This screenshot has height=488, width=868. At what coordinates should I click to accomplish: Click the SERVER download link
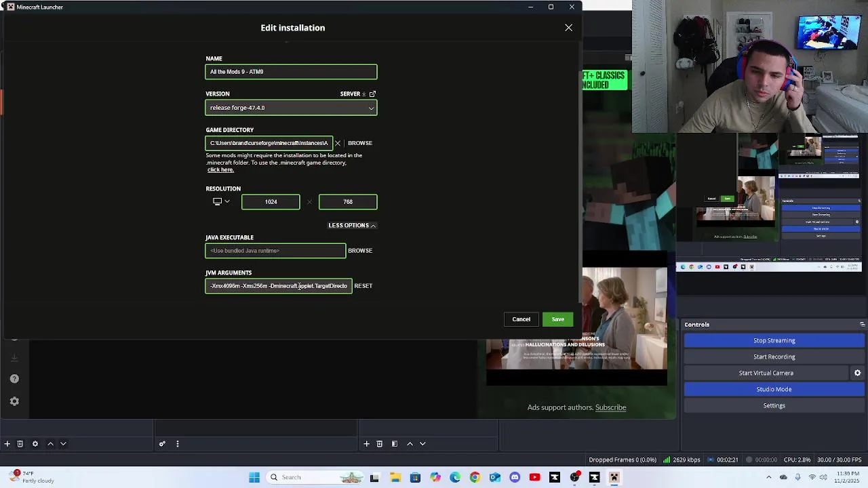click(x=353, y=94)
